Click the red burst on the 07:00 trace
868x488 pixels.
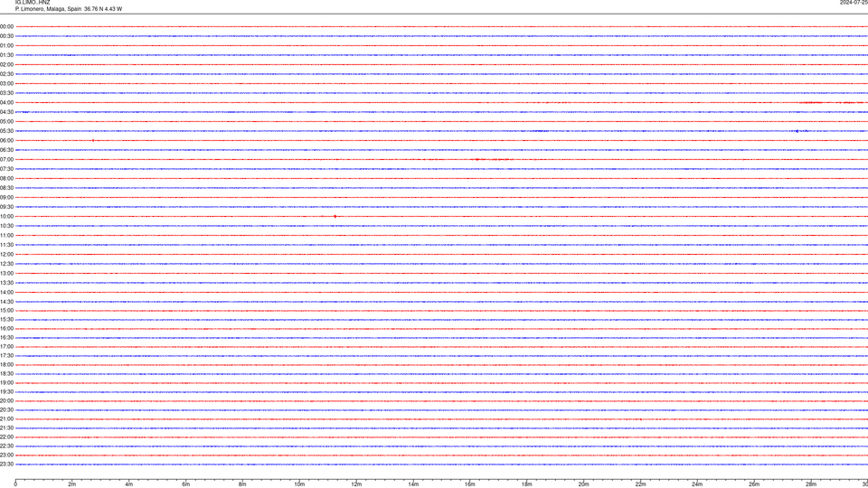[x=492, y=159]
